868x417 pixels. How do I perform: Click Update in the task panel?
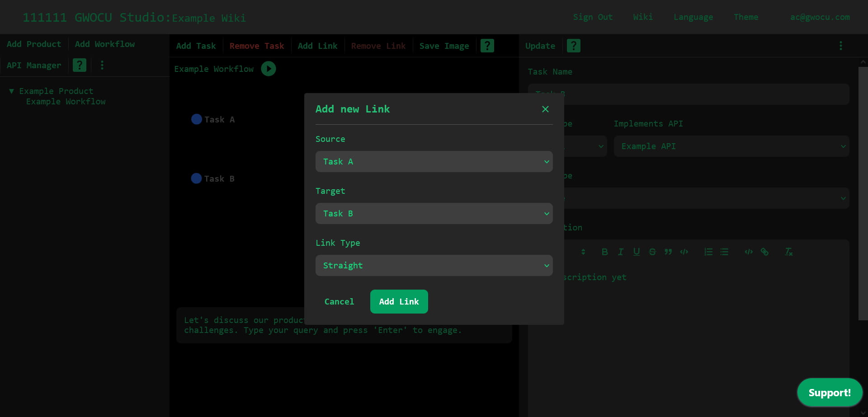click(540, 46)
